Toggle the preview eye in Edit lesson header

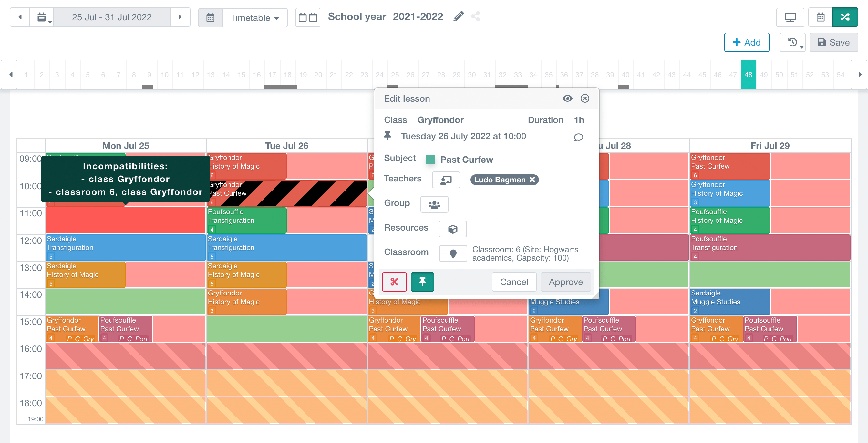pos(567,98)
